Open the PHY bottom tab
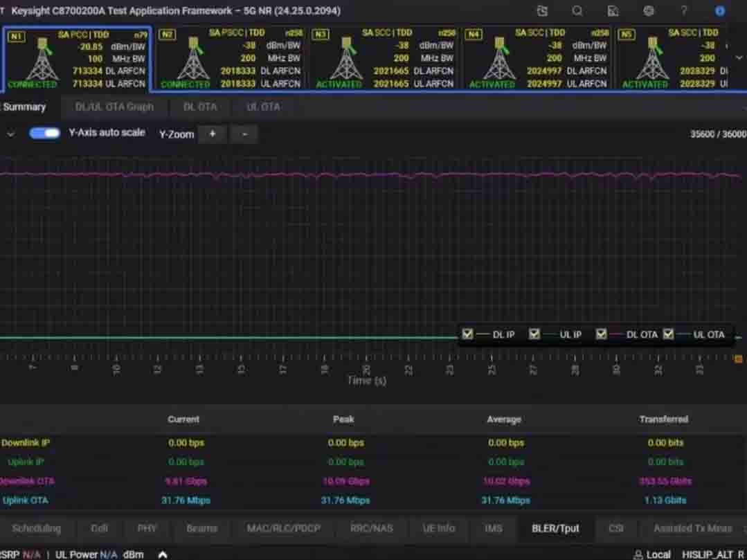This screenshot has width=747, height=560. pyautogui.click(x=147, y=529)
